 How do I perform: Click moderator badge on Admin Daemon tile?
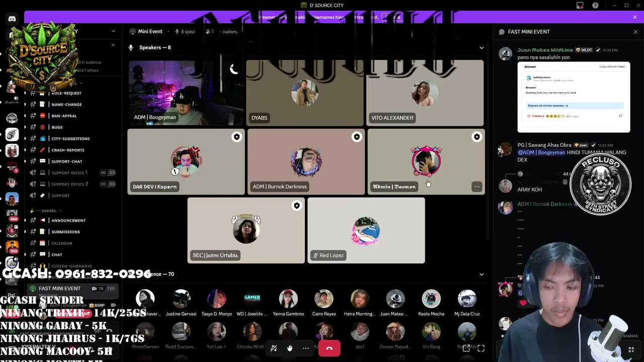(x=476, y=137)
